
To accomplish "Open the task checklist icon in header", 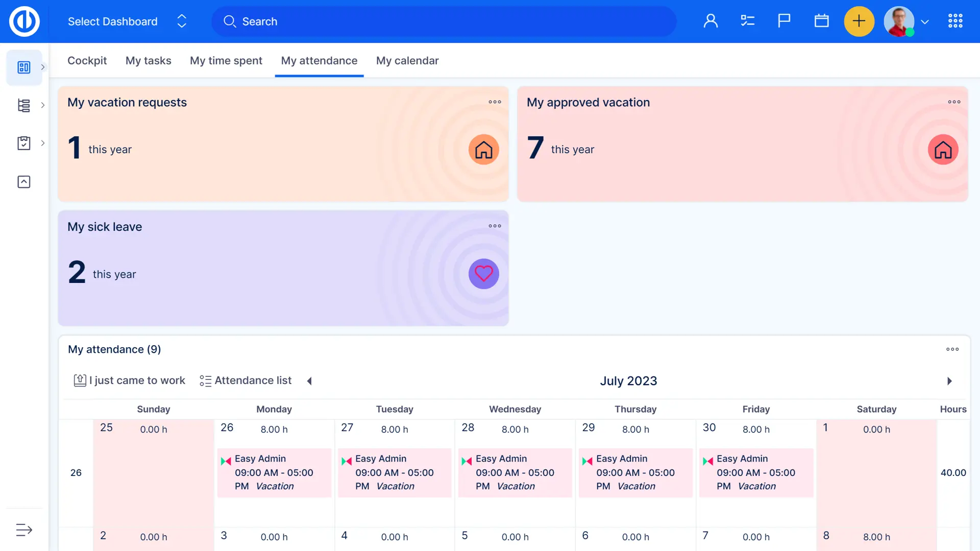I will coord(747,21).
